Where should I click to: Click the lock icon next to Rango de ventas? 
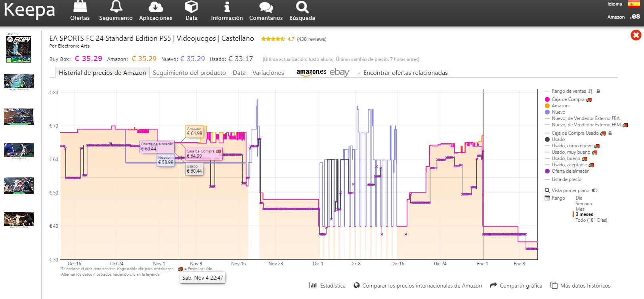coord(598,91)
